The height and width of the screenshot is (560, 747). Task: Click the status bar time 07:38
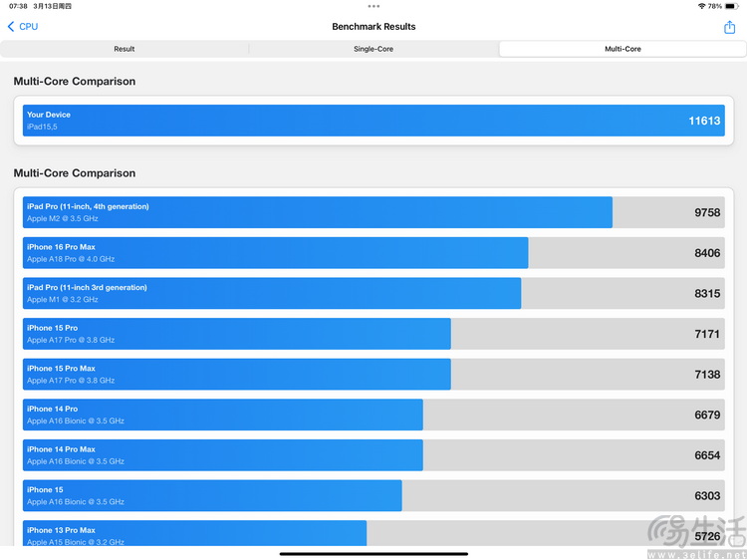(x=18, y=6)
